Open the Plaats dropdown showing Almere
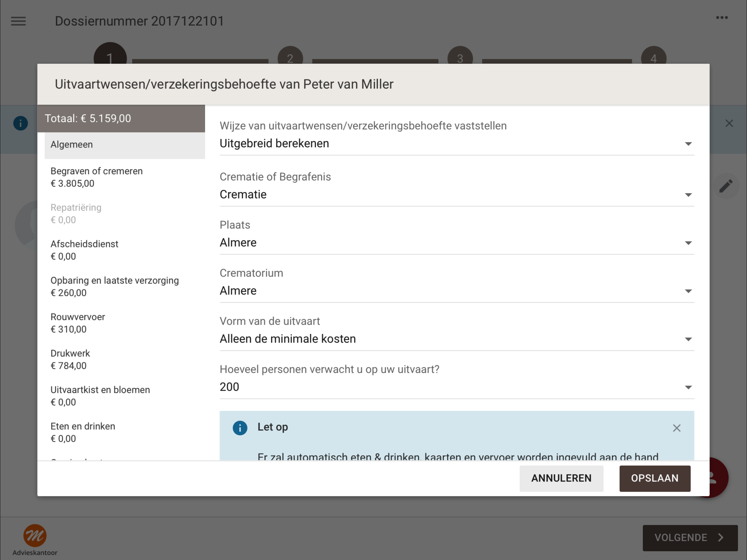The image size is (747, 560). [457, 243]
